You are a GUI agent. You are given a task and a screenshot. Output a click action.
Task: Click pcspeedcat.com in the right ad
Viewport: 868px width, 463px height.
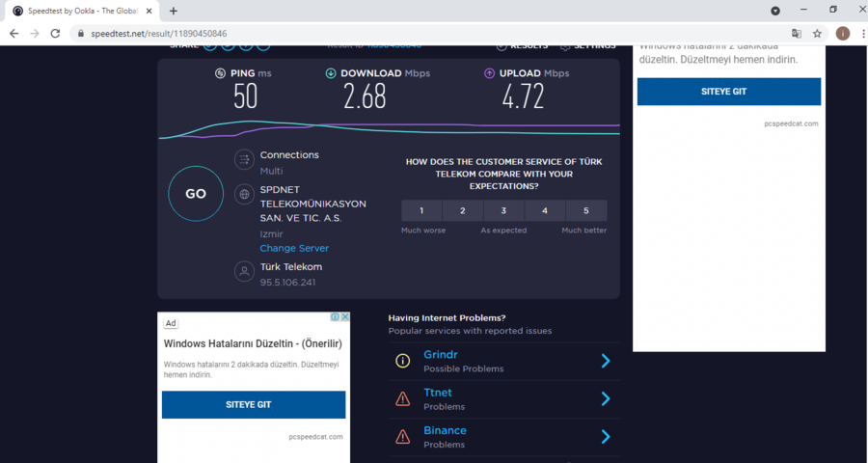pos(791,123)
